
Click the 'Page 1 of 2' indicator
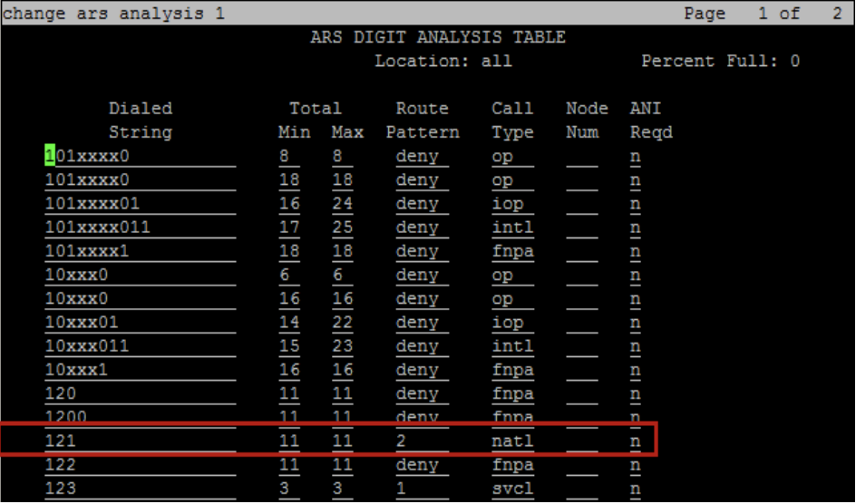click(763, 13)
